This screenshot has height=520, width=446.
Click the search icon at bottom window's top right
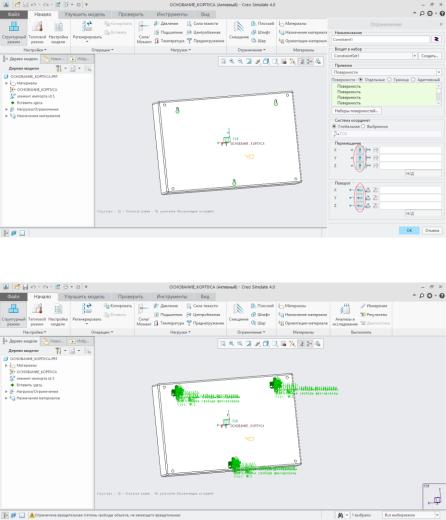(x=422, y=296)
